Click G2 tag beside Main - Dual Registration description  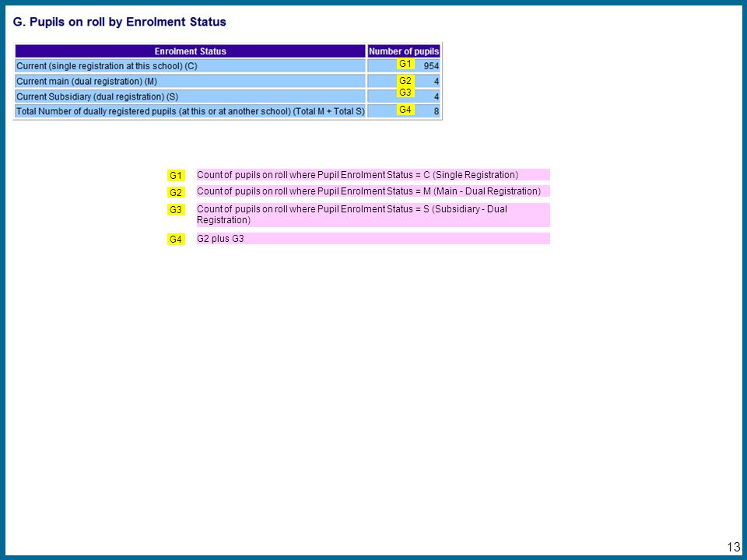176,192
